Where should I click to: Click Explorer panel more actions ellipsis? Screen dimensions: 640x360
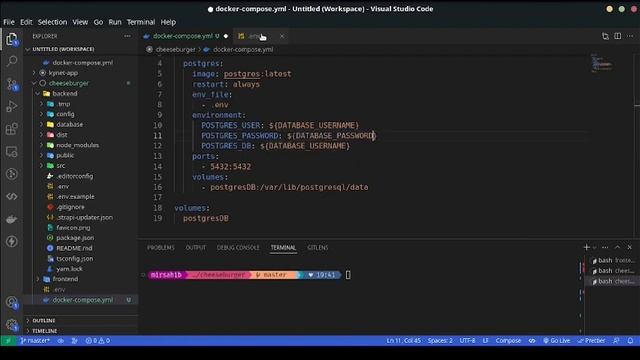[127, 36]
